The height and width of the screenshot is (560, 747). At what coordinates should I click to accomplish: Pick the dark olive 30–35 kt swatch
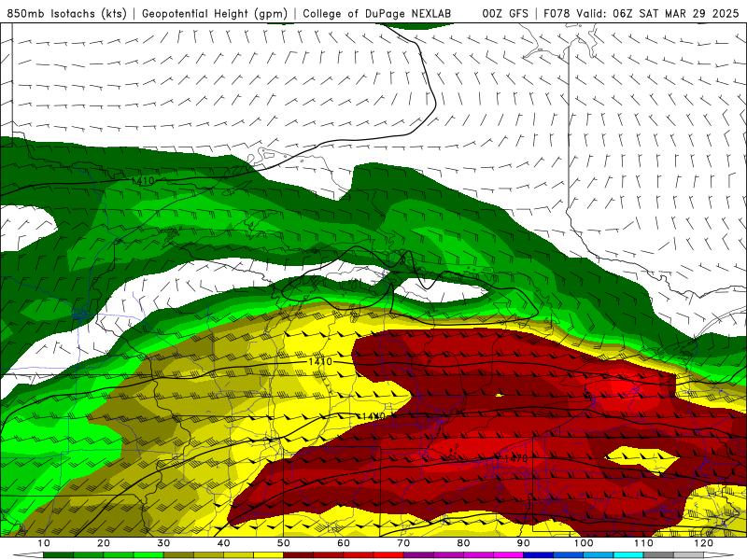pos(178,556)
